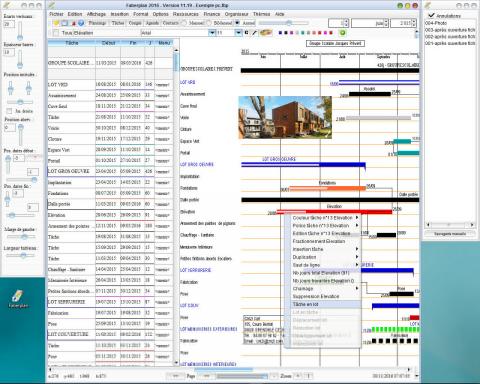Click the Position abrev value field
480x384 pixels.
click(9, 127)
